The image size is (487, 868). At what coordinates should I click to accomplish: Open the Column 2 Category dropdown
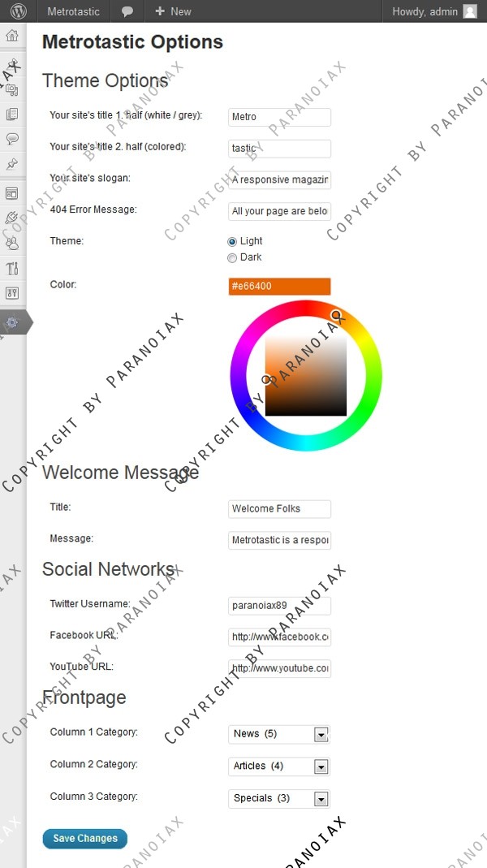(x=279, y=767)
